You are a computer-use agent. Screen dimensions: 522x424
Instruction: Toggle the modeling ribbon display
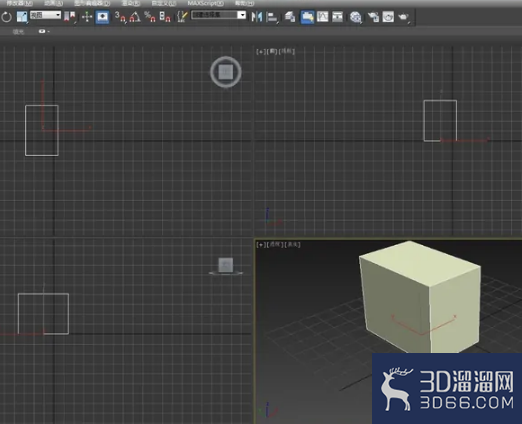307,17
